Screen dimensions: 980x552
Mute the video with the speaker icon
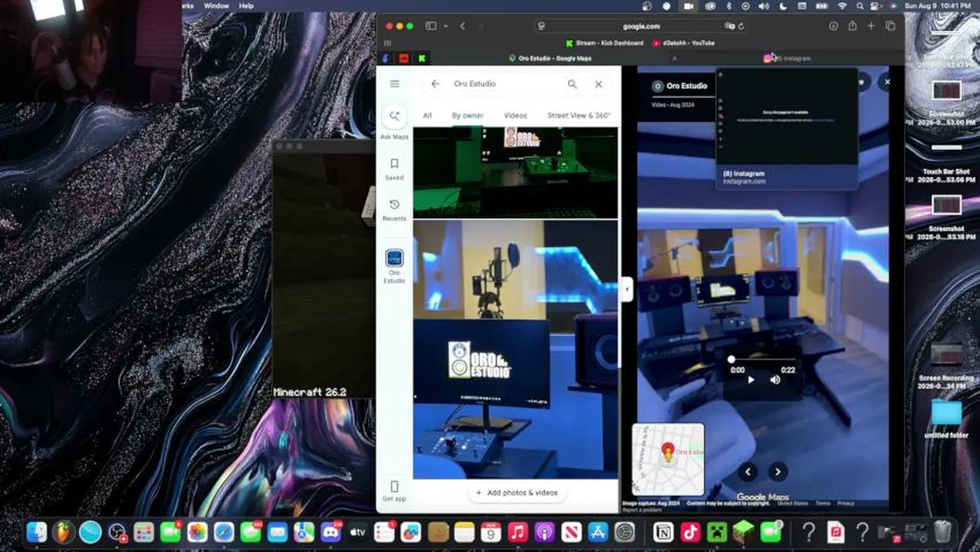tap(775, 379)
